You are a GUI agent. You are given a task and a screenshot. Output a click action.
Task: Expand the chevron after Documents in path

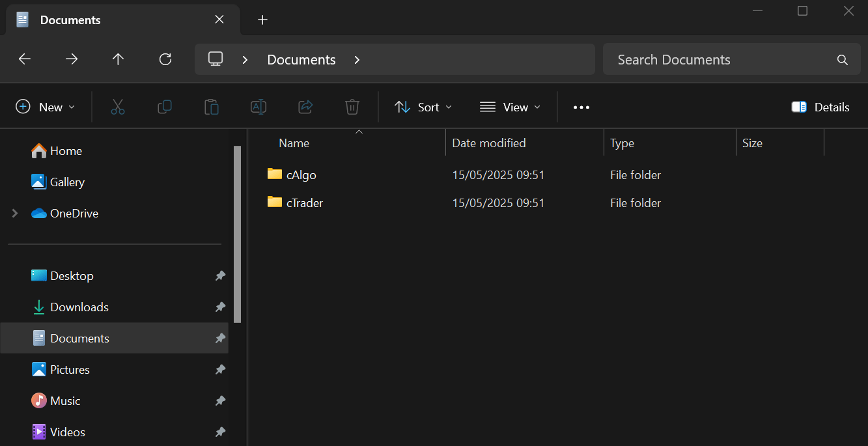coord(357,60)
